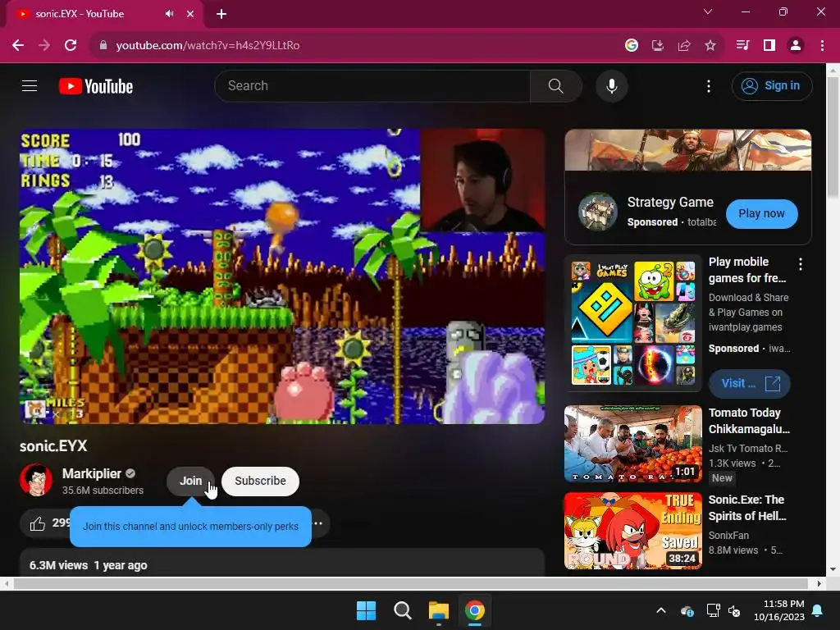This screenshot has height=630, width=840.
Task: Start voice search with the microphone
Action: (611, 85)
